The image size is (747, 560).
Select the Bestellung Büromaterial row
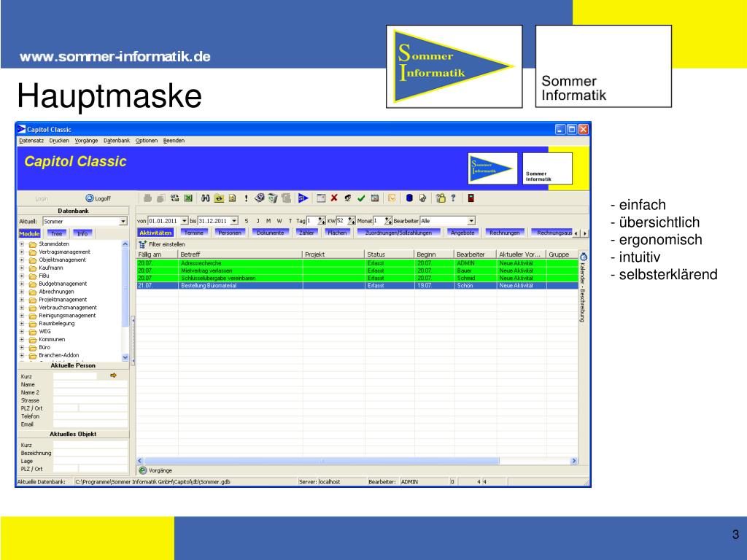pos(357,286)
